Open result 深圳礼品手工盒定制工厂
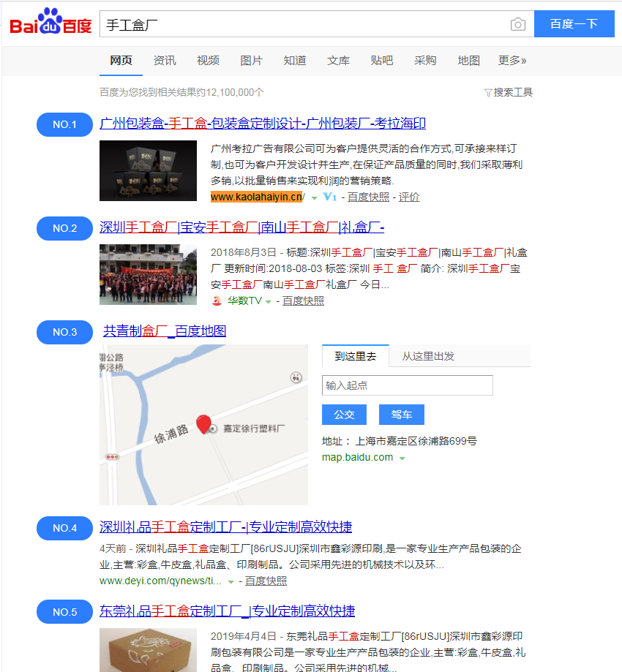The image size is (622, 672). click(225, 526)
